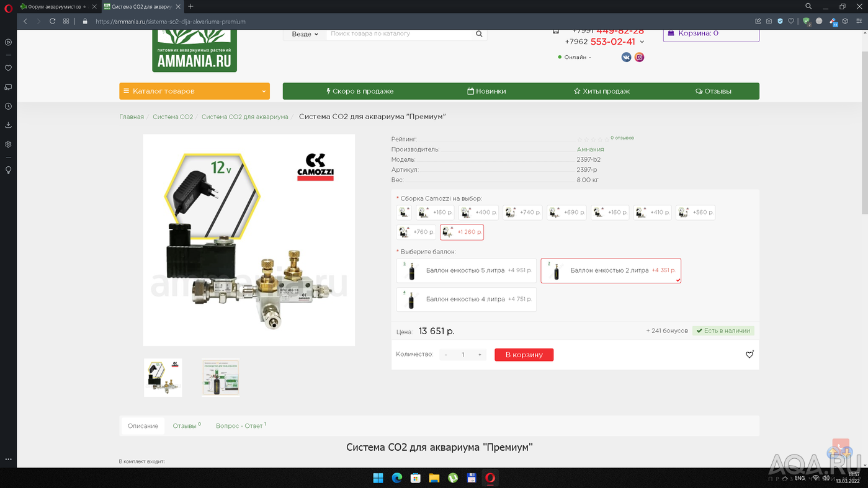Open the Корзина cart button
This screenshot has width=868, height=488.
(x=711, y=33)
